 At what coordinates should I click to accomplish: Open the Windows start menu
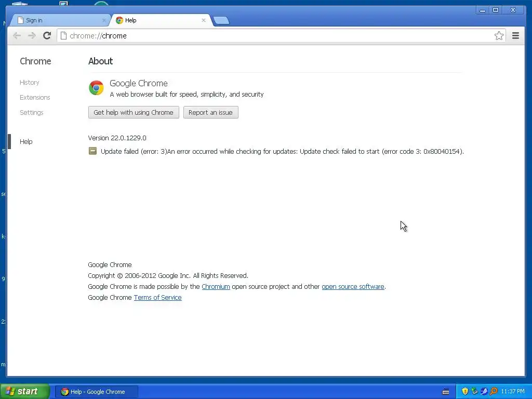(x=25, y=392)
